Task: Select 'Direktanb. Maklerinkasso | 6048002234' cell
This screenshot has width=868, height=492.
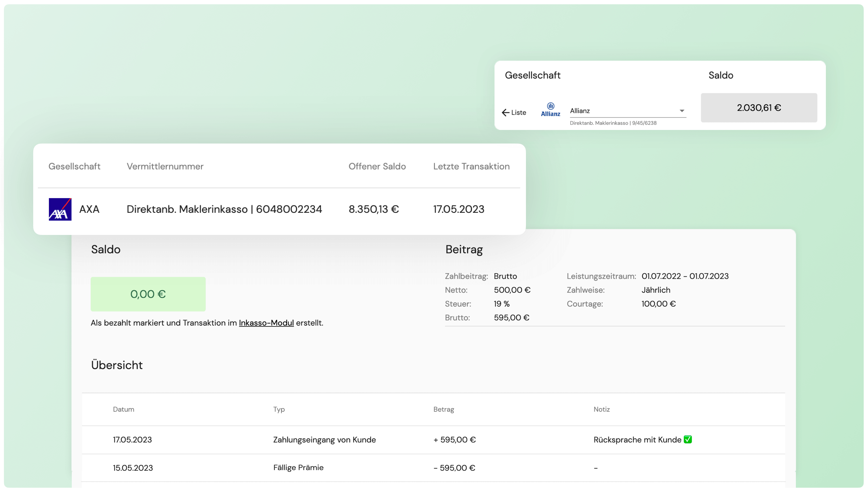Action: point(224,209)
